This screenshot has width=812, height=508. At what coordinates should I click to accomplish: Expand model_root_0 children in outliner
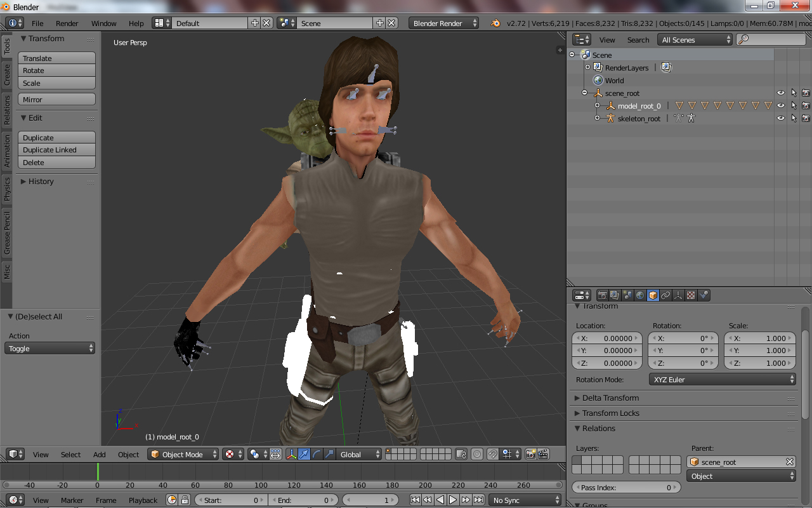[x=597, y=105]
